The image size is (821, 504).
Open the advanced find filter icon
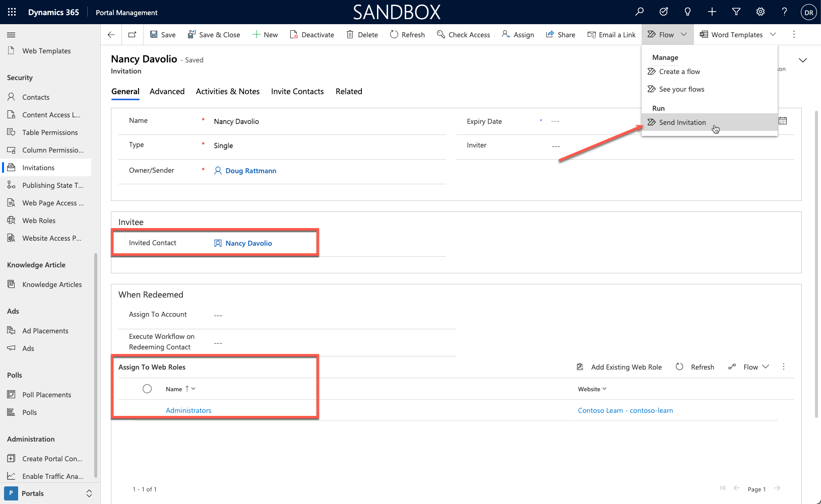[x=736, y=12]
